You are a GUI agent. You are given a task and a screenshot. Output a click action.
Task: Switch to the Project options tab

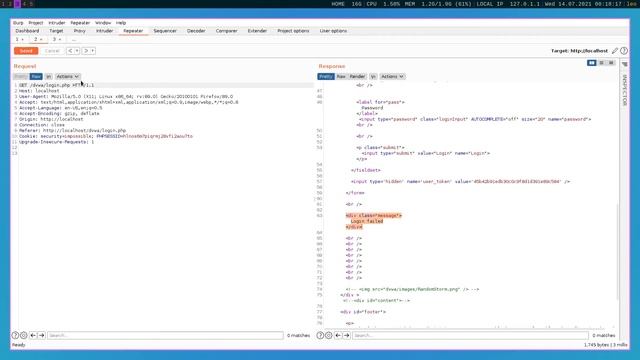[293, 31]
